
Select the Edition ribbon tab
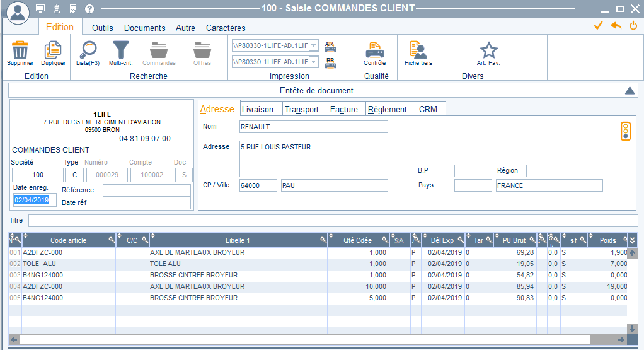[60, 27]
